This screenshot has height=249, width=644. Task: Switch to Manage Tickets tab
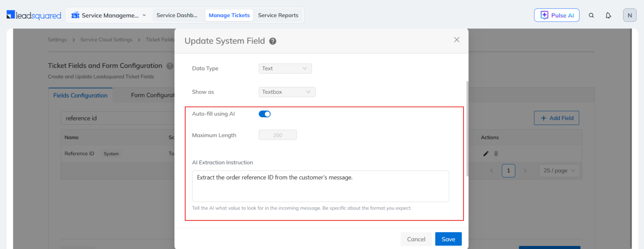pos(229,15)
